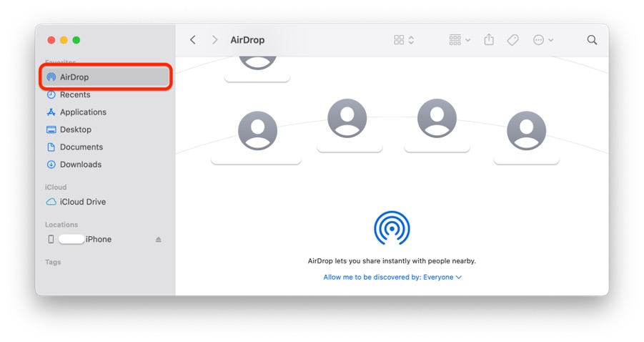Viewport: 644px width, 342px height.
Task: Open Recents in the sidebar
Action: tap(75, 94)
